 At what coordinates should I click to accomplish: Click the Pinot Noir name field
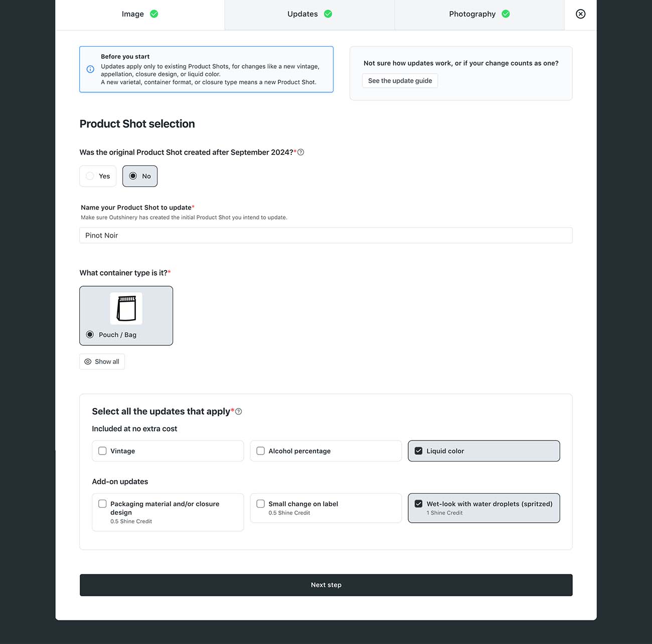tap(326, 236)
